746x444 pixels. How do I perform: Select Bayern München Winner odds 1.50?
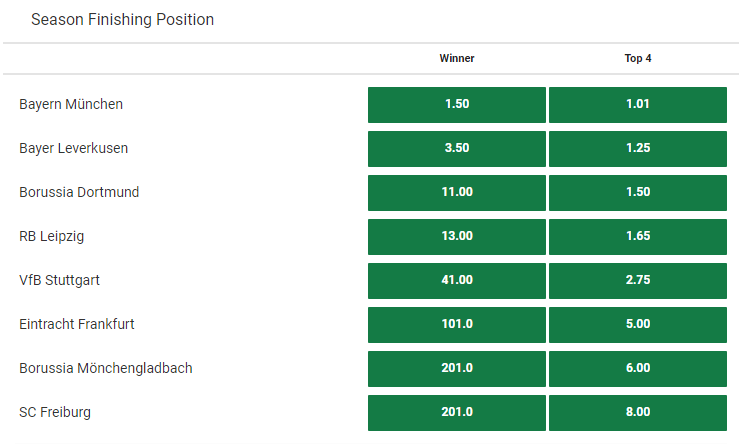(457, 105)
